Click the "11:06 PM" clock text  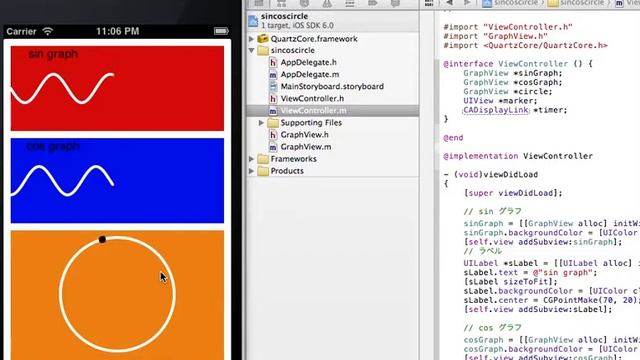click(x=118, y=31)
